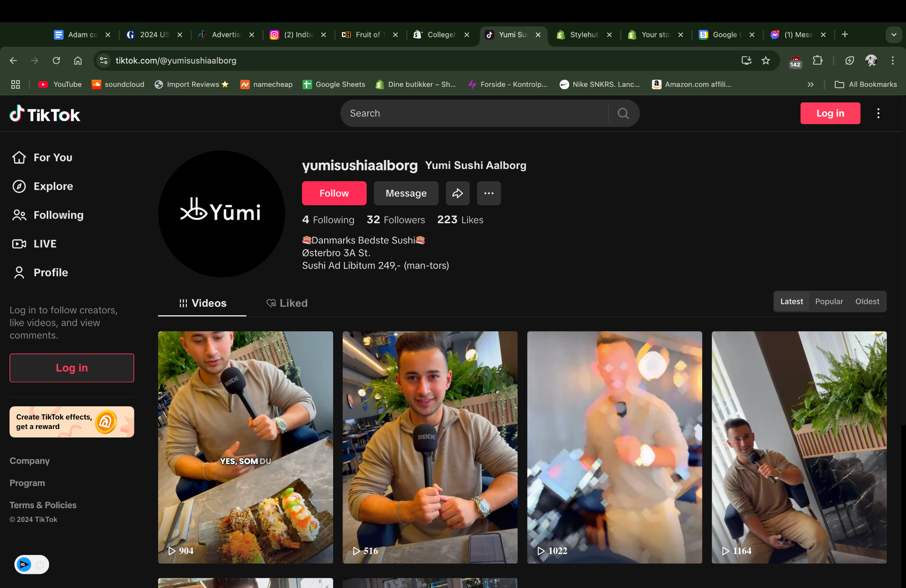
Task: Switch to the Liked tab
Action: [287, 303]
